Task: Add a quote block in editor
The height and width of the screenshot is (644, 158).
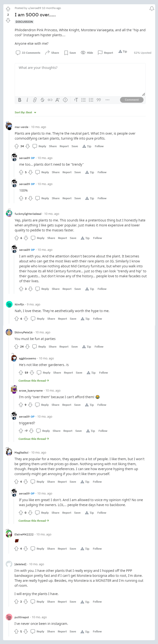Action: [x=98, y=100]
